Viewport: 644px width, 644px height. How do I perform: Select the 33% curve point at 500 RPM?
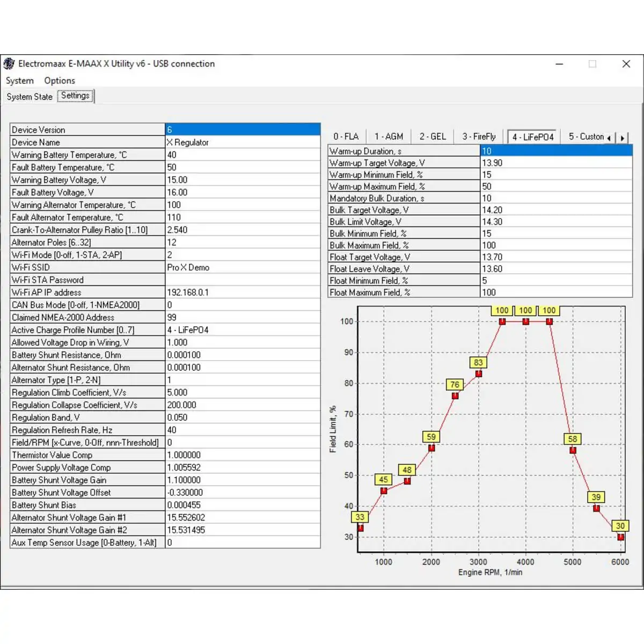361,528
